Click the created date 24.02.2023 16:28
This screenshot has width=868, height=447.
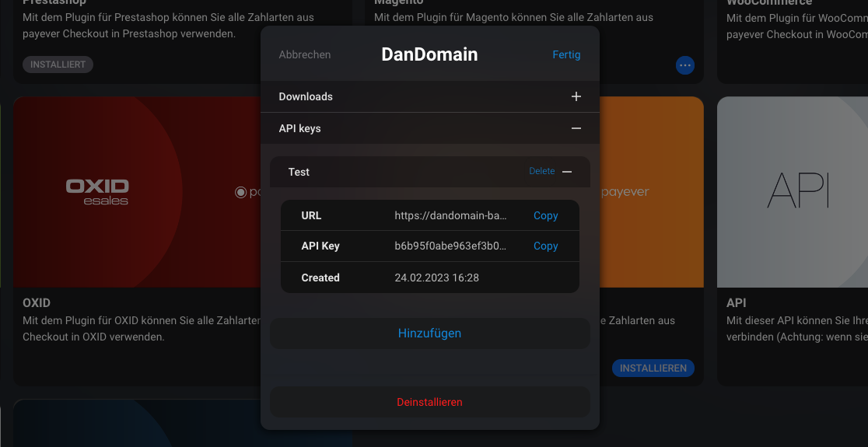pos(437,278)
